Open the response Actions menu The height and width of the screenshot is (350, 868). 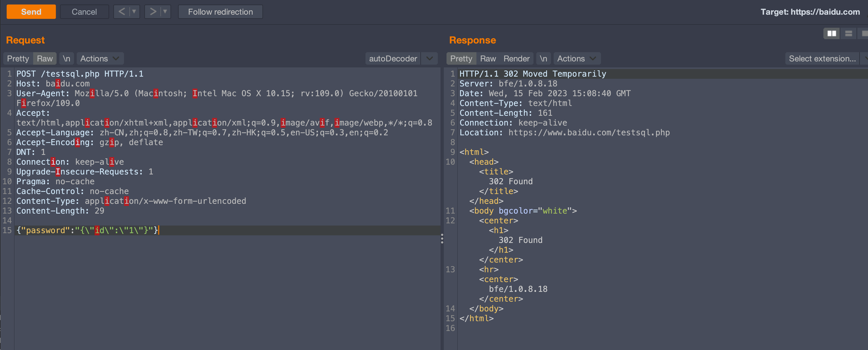pyautogui.click(x=576, y=59)
